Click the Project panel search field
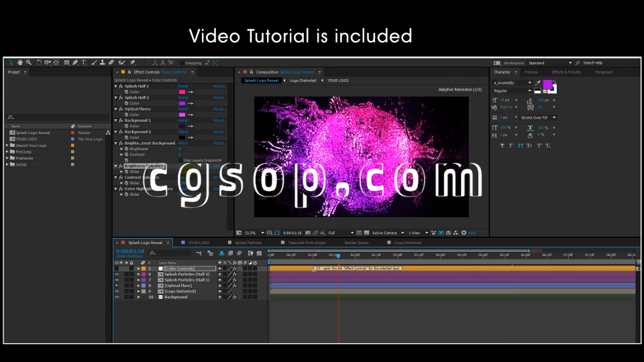 pyautogui.click(x=58, y=117)
